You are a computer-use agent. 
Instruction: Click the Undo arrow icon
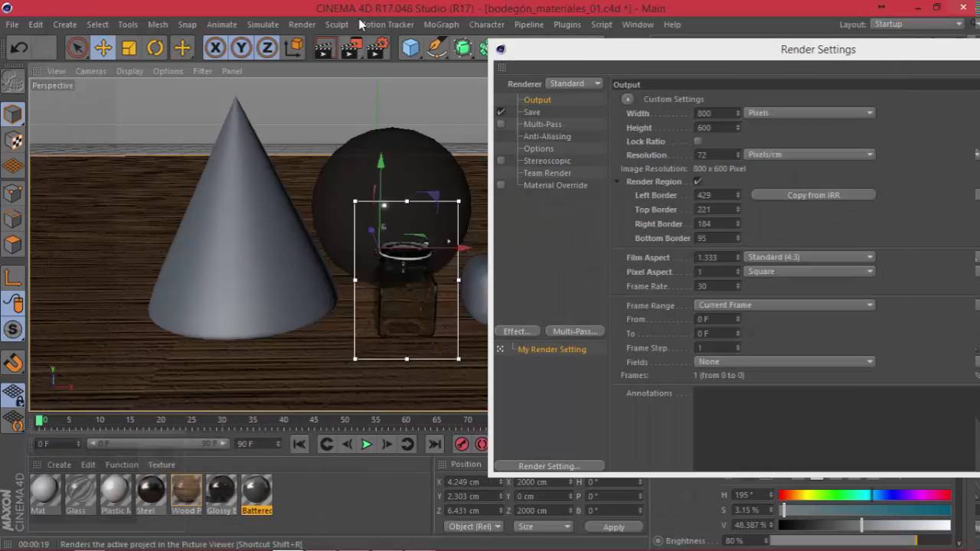[x=19, y=48]
